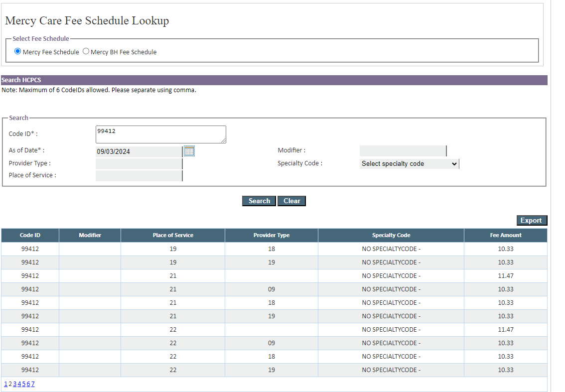Click the Place of Service column header

(x=173, y=235)
